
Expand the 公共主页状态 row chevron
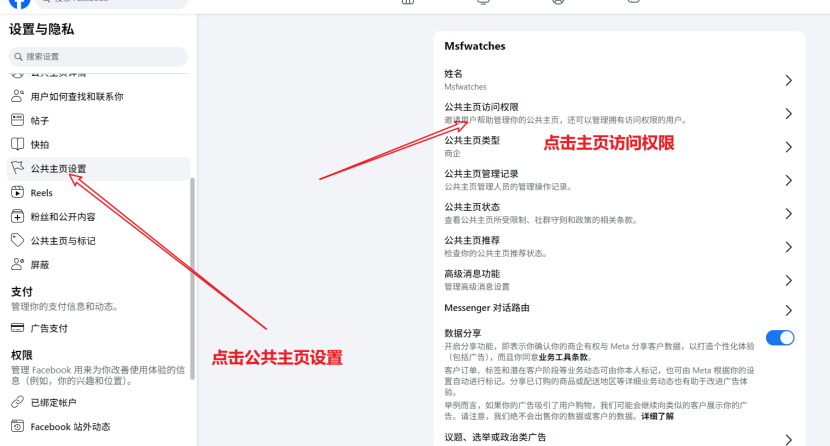click(788, 214)
